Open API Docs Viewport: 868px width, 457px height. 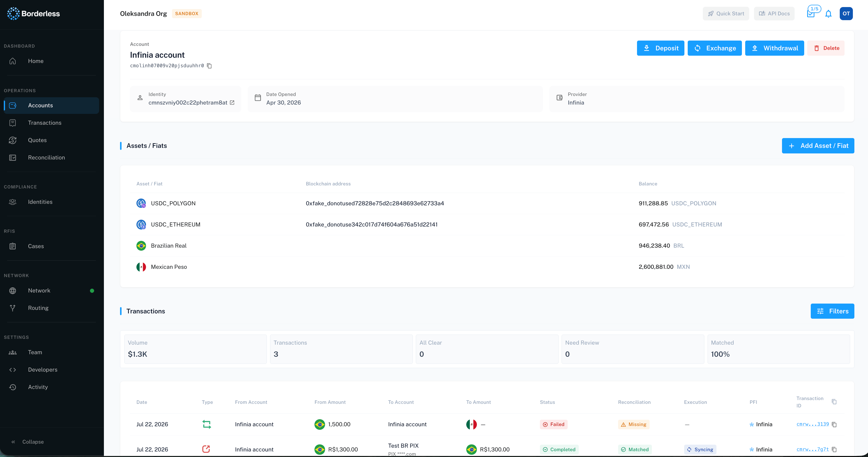click(774, 13)
